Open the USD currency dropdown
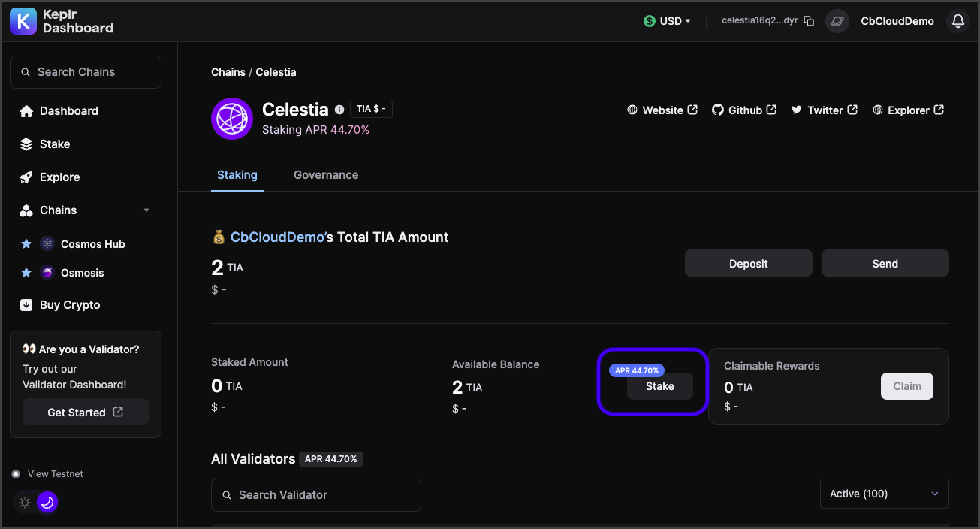 click(x=668, y=21)
